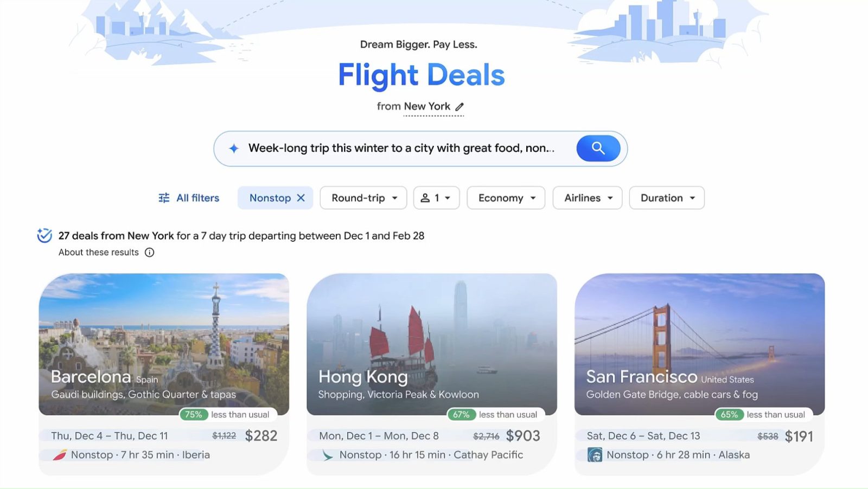Click the Iberia airline logo

point(59,455)
